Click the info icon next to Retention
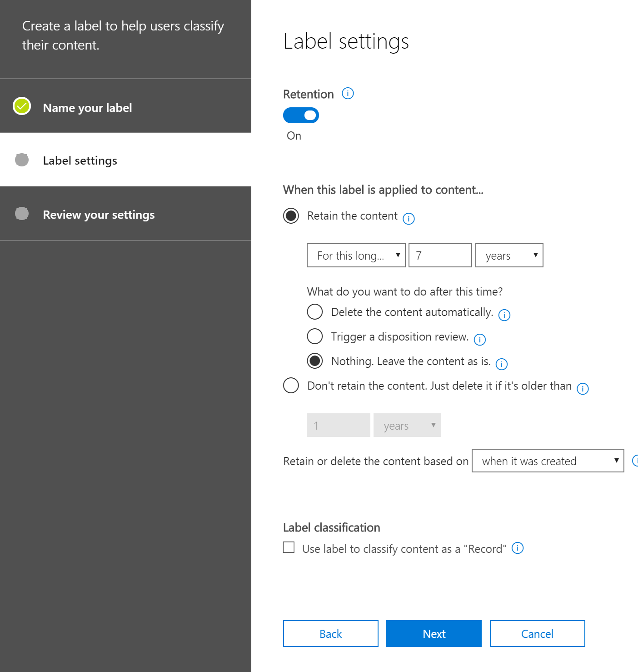The width and height of the screenshot is (638, 672). 348,94
